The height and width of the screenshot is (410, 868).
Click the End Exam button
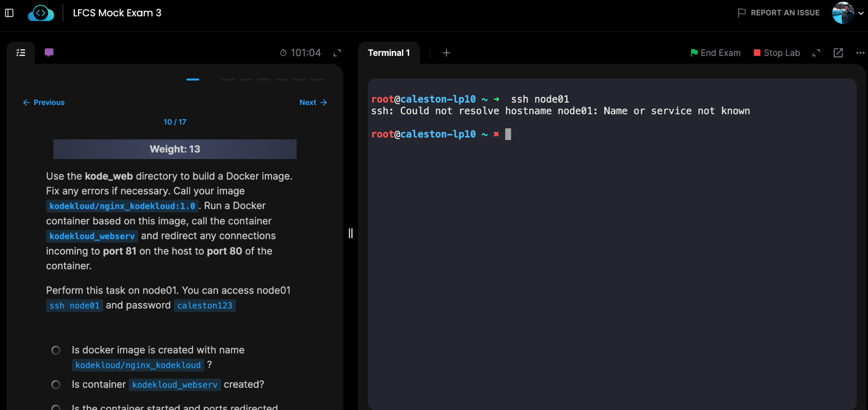point(716,53)
